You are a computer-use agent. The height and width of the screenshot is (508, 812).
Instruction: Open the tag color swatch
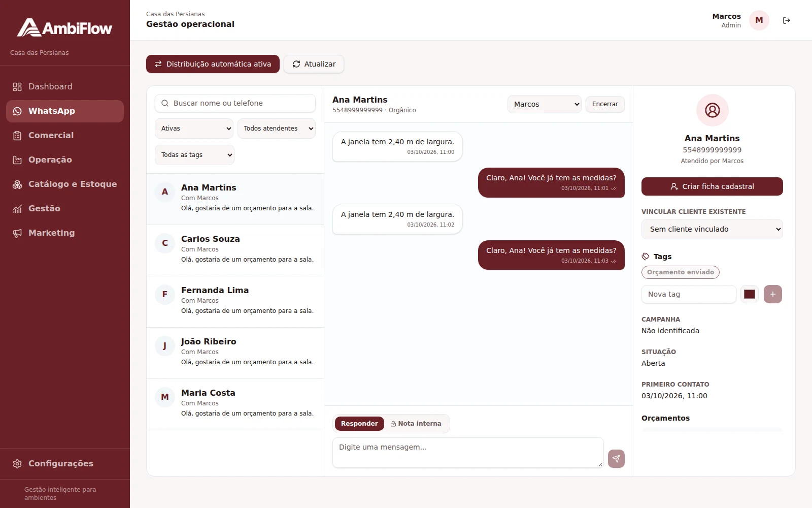(750, 294)
